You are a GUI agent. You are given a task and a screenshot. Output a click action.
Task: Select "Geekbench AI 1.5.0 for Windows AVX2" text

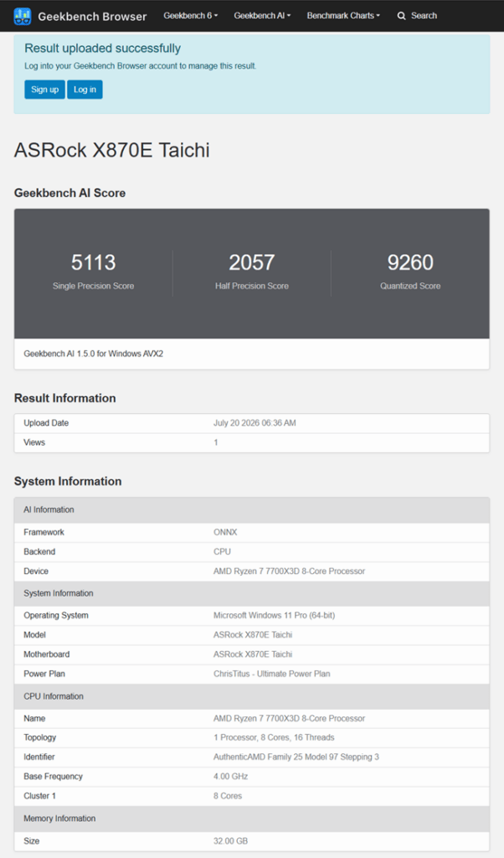[x=94, y=354]
